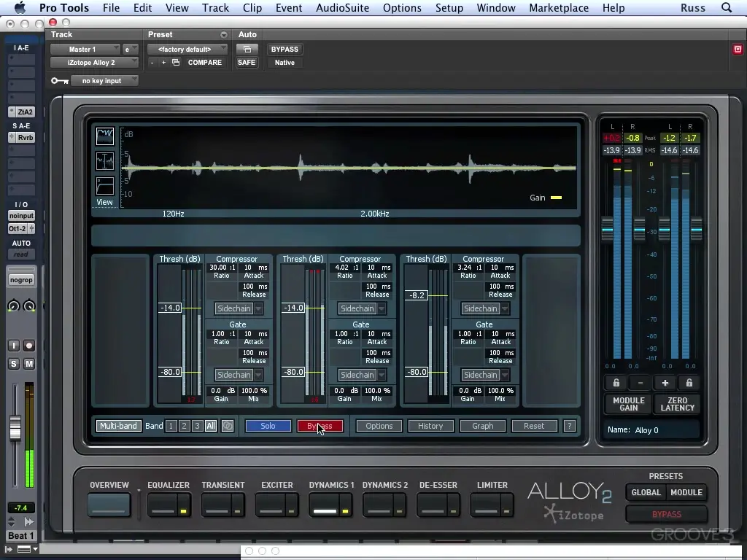Click the meter plus button
The height and width of the screenshot is (560, 747).
tap(665, 383)
